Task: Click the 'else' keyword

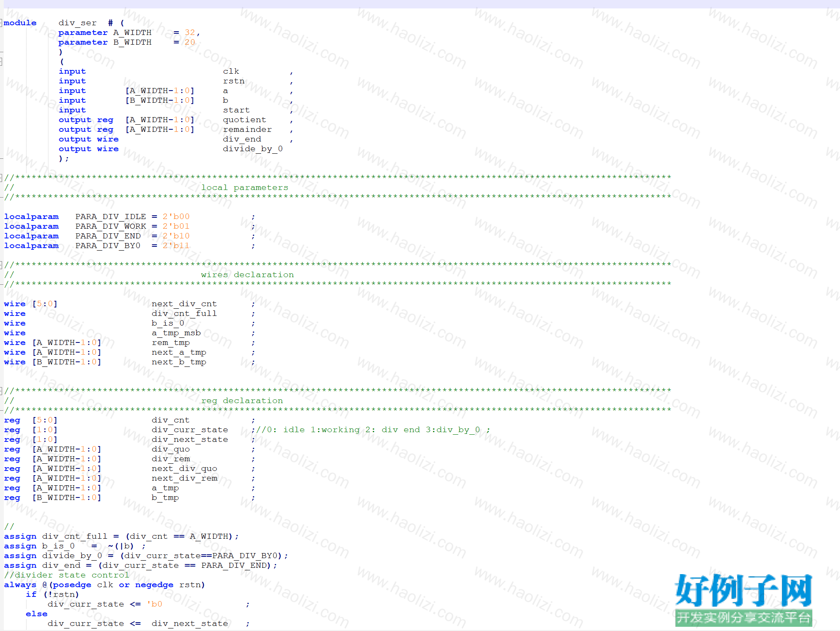Action: (37, 614)
